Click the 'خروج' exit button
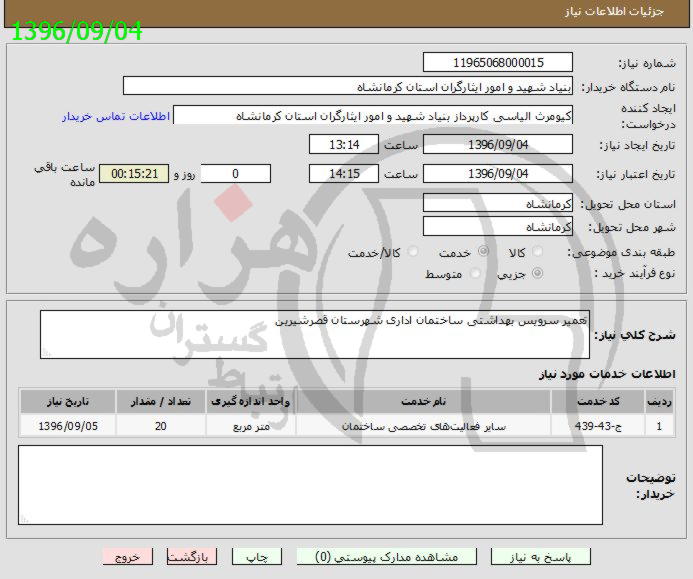Viewport: 693px width, 579px height. click(x=128, y=557)
